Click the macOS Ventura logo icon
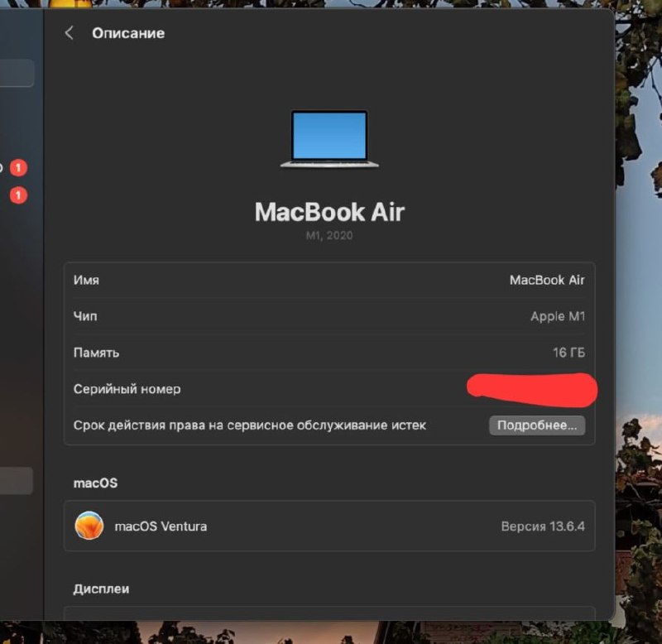 click(89, 526)
